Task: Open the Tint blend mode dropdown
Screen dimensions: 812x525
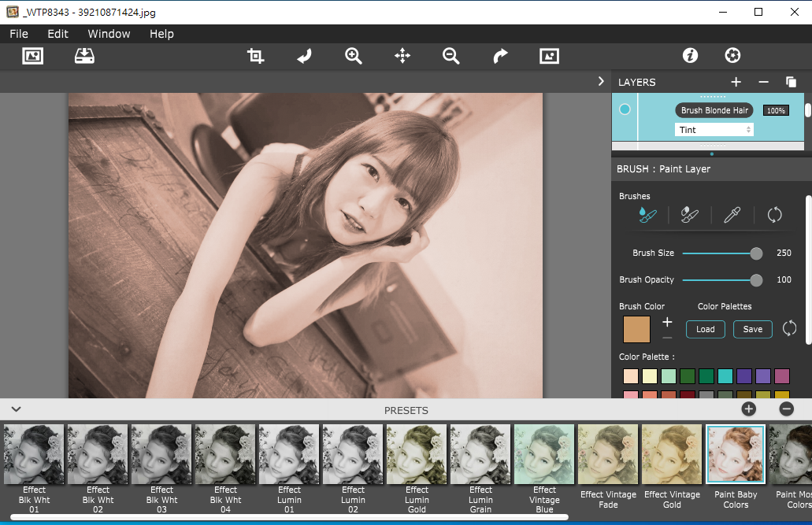Action: tap(714, 130)
